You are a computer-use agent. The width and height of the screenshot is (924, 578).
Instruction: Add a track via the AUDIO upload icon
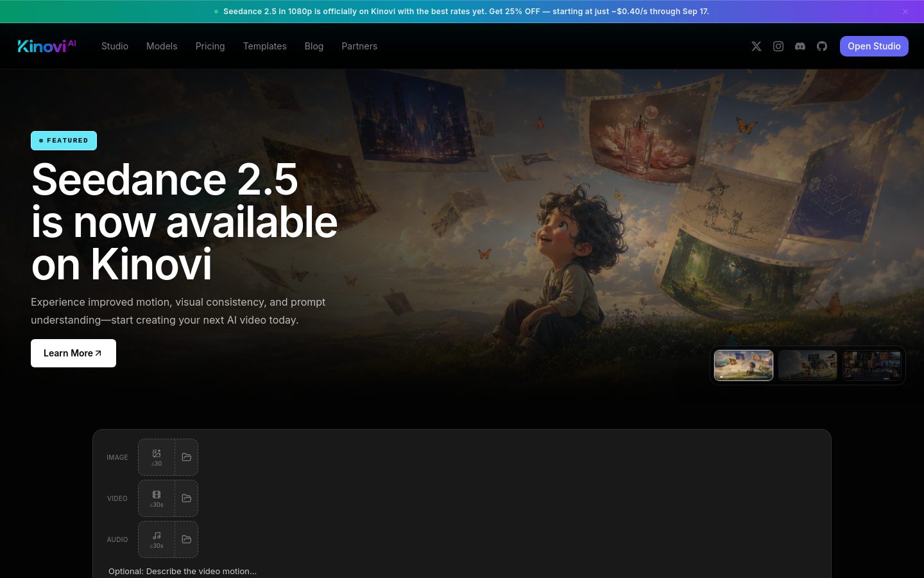[157, 539]
